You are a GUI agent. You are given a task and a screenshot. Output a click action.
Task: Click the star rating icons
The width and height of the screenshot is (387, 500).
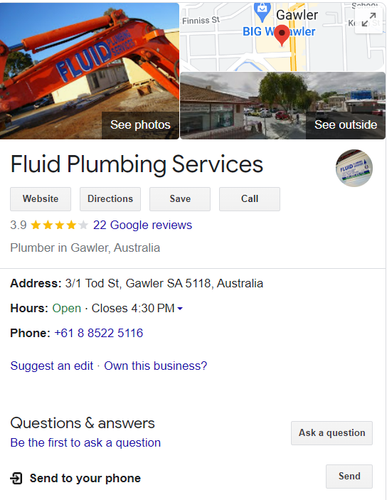[59, 225]
